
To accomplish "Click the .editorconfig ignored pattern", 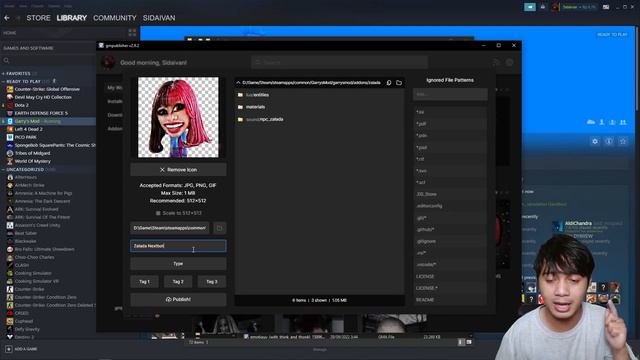I will (450, 206).
